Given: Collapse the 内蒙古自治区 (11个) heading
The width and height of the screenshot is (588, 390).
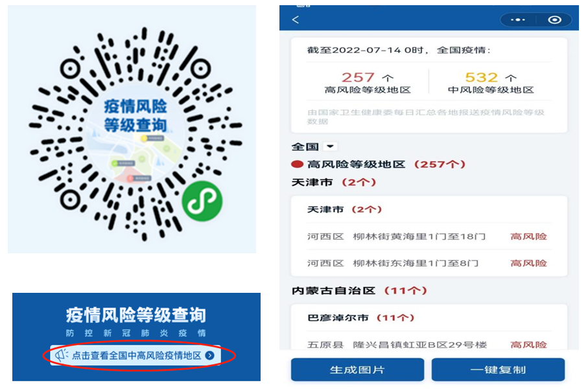Looking at the screenshot, I should click(x=359, y=290).
